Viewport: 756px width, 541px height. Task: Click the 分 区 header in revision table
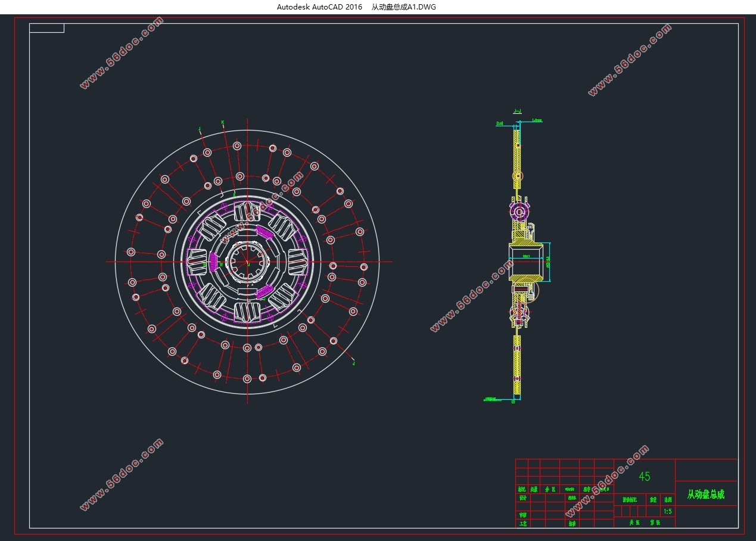pyautogui.click(x=550, y=489)
